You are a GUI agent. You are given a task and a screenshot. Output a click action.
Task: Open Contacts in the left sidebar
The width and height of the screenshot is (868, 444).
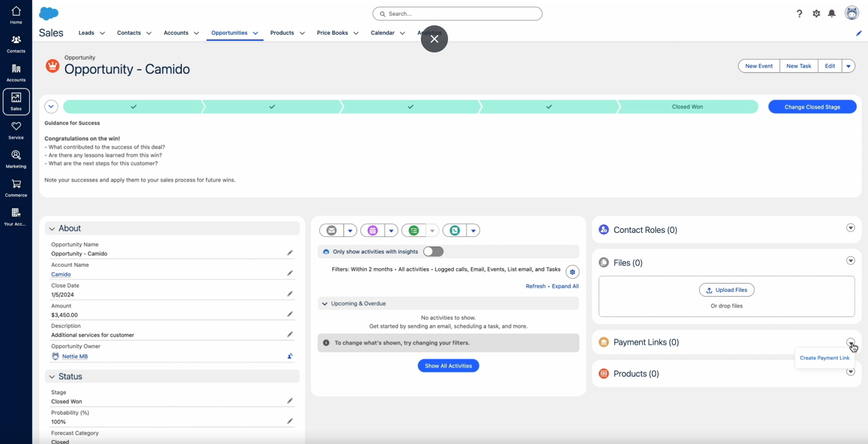pyautogui.click(x=16, y=44)
